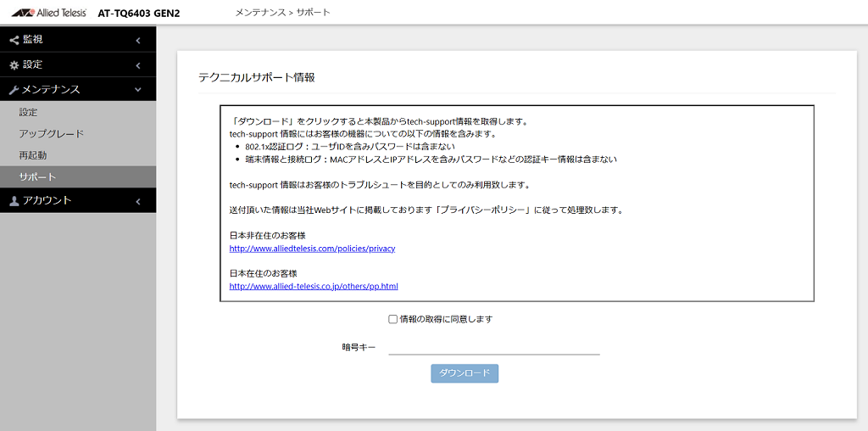Select the サポート sidebar item

[37, 177]
